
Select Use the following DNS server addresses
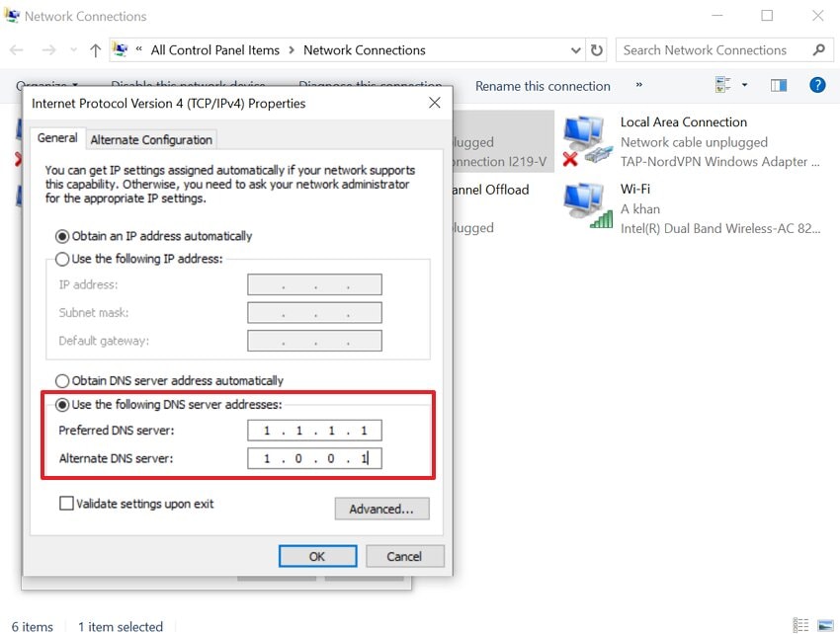[61, 404]
